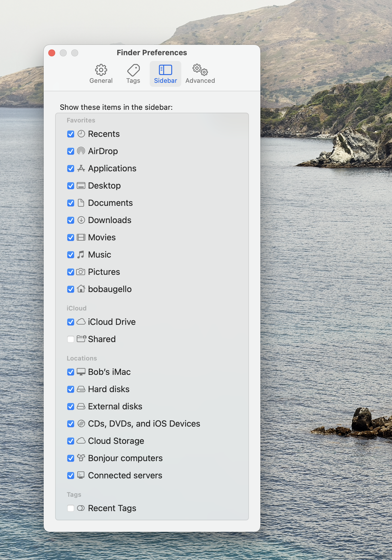Click the Applications icon

point(81,168)
